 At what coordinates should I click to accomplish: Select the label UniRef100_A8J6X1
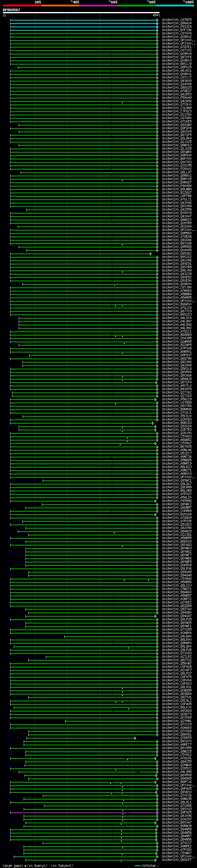click(x=177, y=71)
